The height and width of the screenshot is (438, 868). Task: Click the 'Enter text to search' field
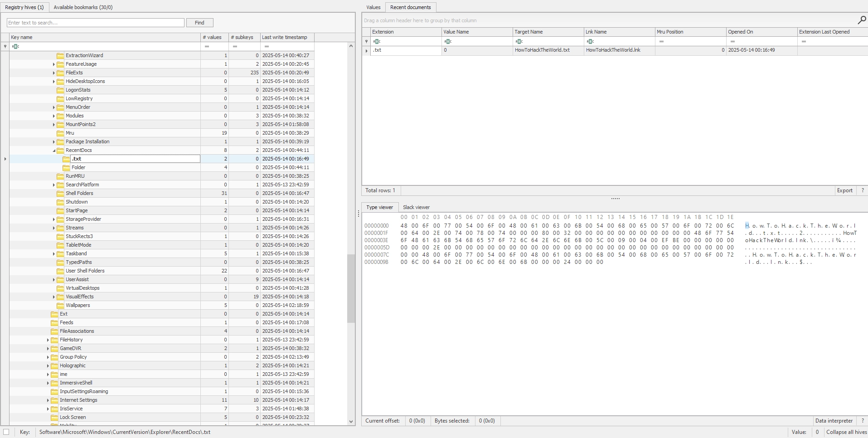click(x=95, y=23)
